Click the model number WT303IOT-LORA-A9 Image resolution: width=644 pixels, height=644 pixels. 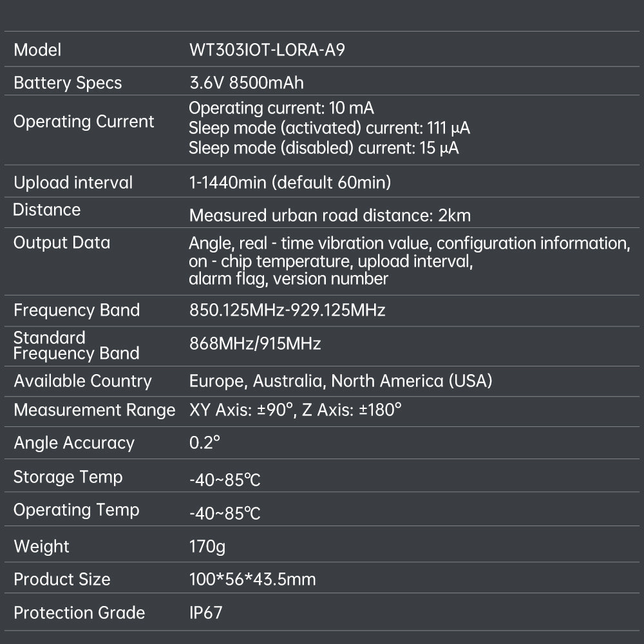click(267, 50)
